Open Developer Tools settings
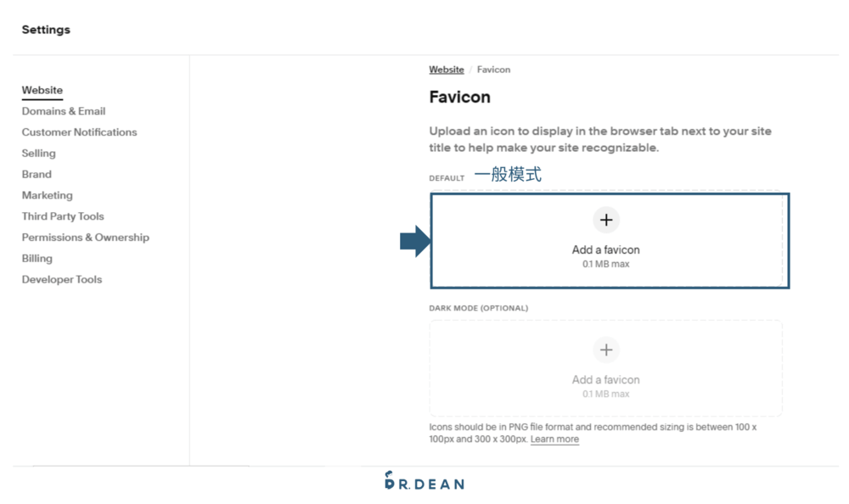The width and height of the screenshot is (849, 504). [61, 279]
